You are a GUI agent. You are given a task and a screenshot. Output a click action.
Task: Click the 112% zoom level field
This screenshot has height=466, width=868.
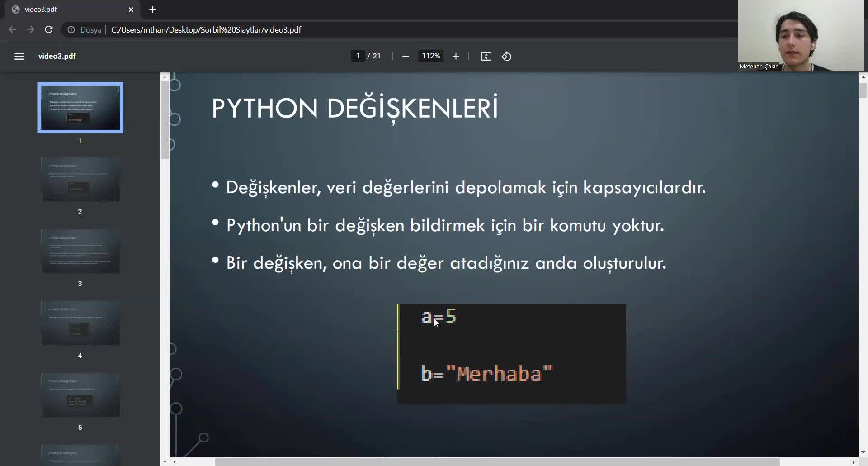(x=430, y=56)
